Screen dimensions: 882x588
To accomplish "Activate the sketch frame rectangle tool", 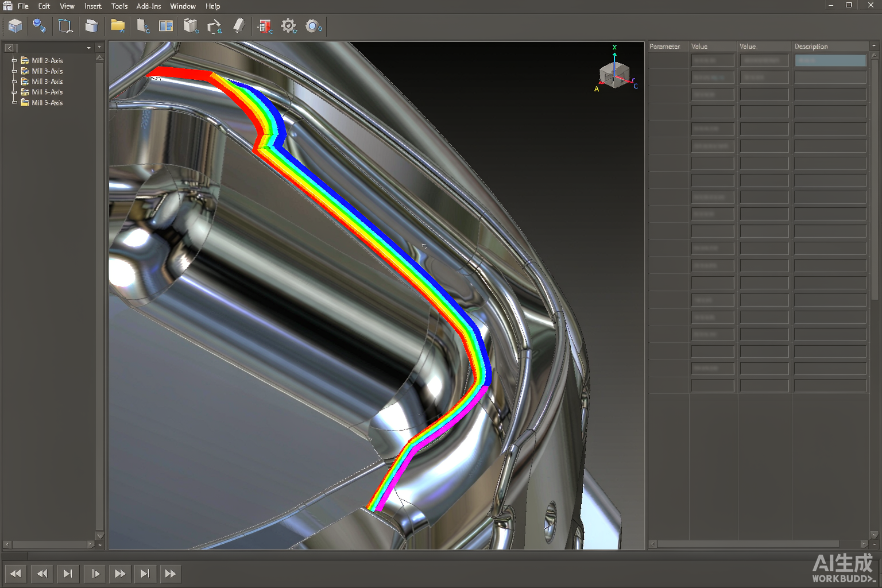I will point(65,26).
